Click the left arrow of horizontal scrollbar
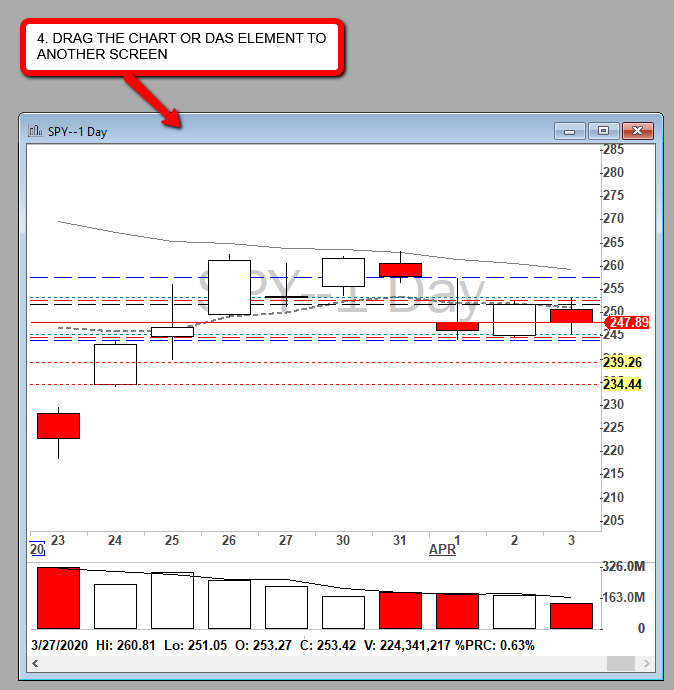The image size is (674, 690). click(x=33, y=663)
